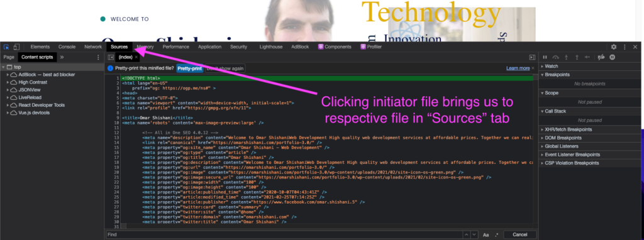Viewport: 644px width, 240px height.
Task: Toggle the device toolbar icon
Action: click(16, 46)
